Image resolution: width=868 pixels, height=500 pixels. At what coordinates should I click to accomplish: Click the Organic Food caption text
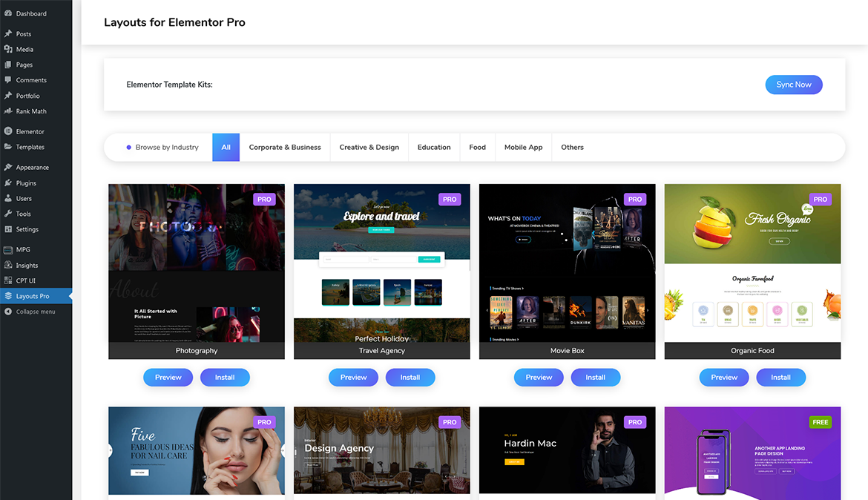click(x=752, y=350)
